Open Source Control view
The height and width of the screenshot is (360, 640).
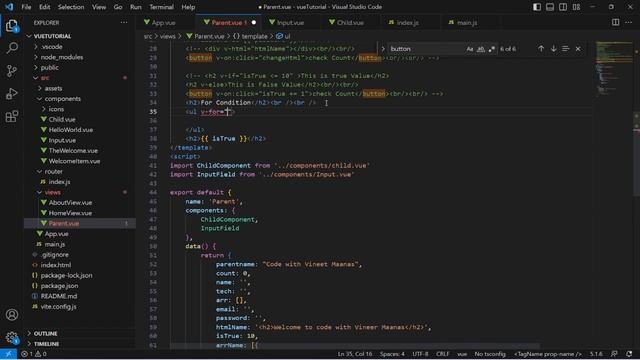(x=12, y=71)
